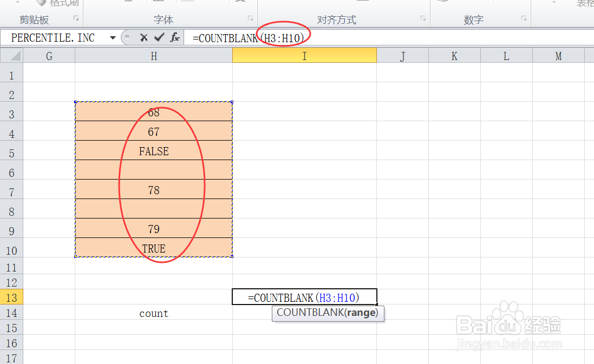Select column header I
This screenshot has width=594, height=364.
pos(304,55)
